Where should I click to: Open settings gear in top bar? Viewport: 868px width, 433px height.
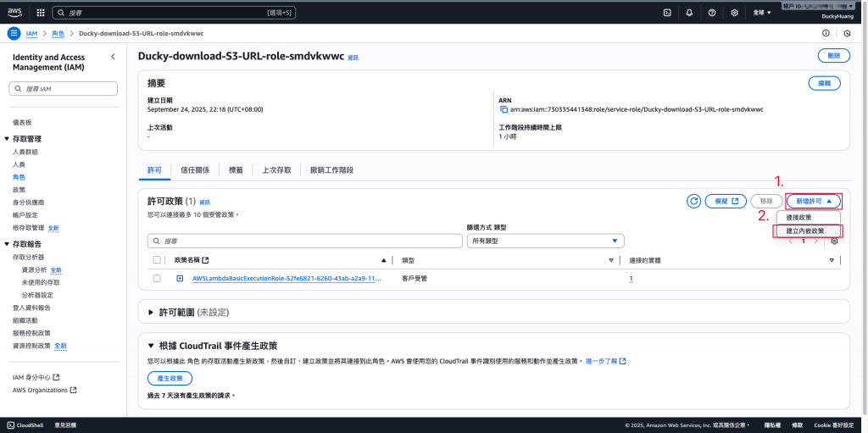(735, 12)
